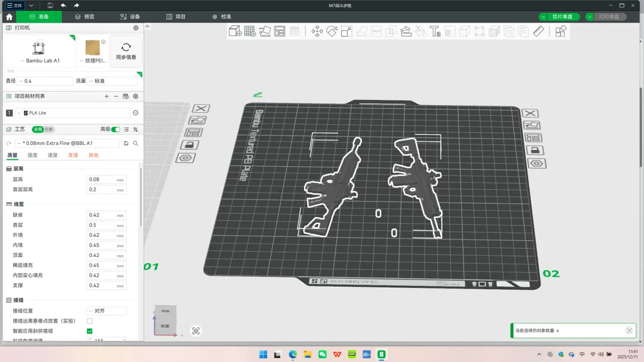
Task: Switch the 全局/对象 global-object toggle
Action: coord(43,129)
